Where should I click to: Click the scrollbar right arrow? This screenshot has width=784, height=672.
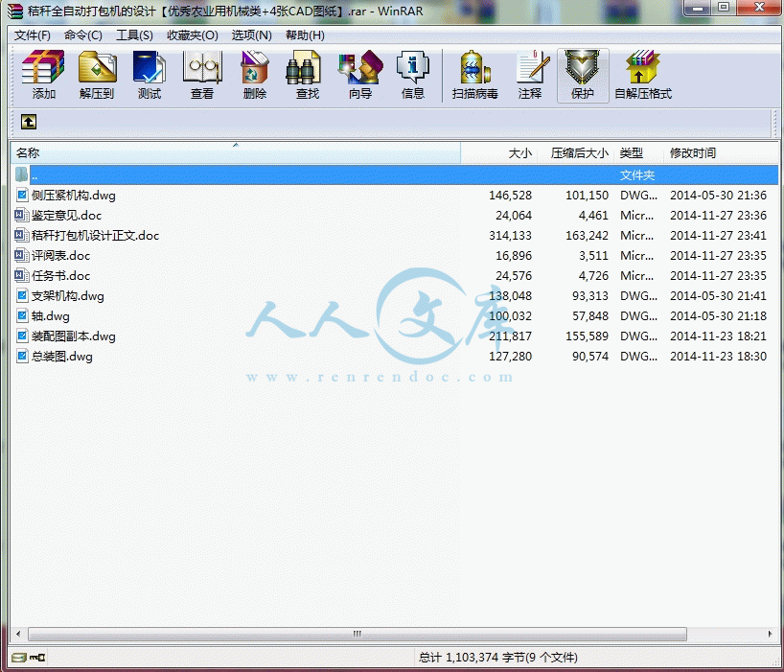pyautogui.click(x=770, y=634)
